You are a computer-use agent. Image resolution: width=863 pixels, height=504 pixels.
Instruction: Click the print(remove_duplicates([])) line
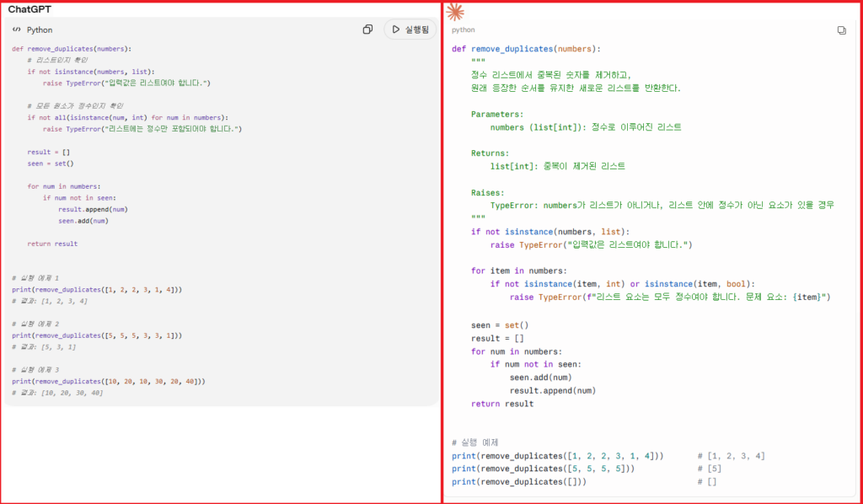(x=519, y=482)
